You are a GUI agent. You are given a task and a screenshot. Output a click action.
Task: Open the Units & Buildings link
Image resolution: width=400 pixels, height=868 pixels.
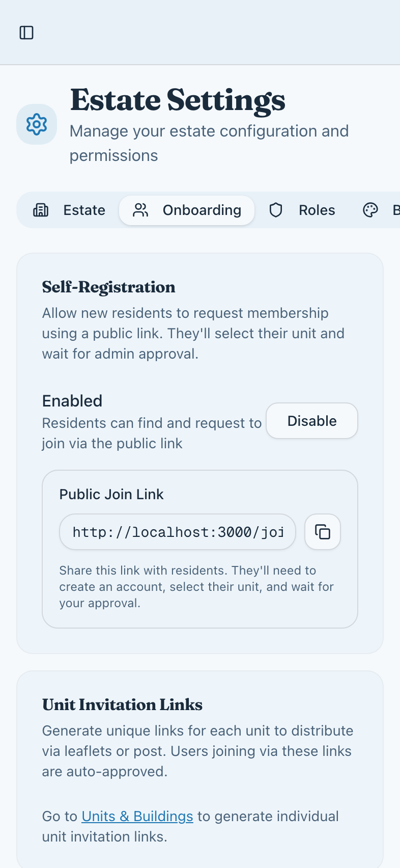point(137,816)
